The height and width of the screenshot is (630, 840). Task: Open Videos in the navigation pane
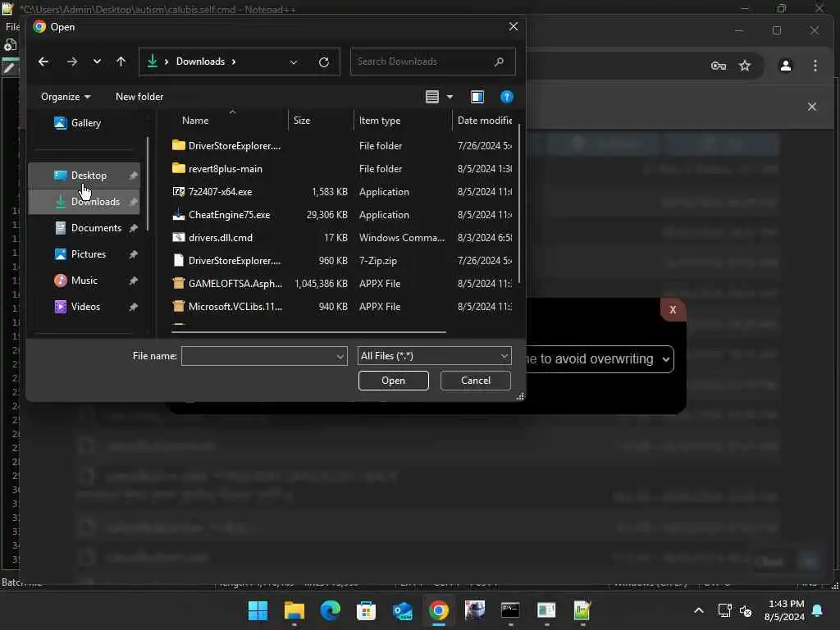click(x=84, y=307)
